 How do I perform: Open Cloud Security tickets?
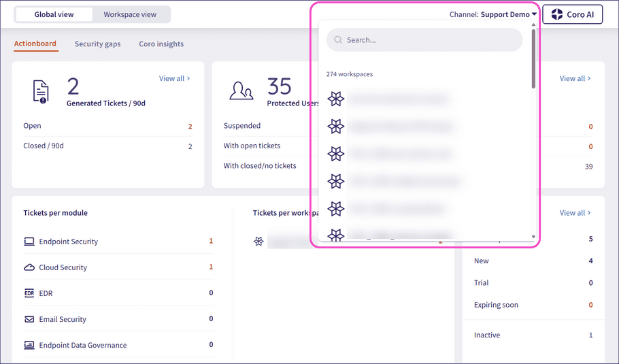point(118,267)
